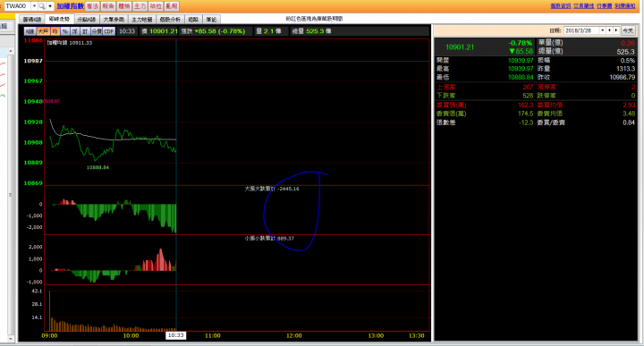The image size is (644, 346).
Task: Open the 分點K線 tab
Action: [x=87, y=20]
